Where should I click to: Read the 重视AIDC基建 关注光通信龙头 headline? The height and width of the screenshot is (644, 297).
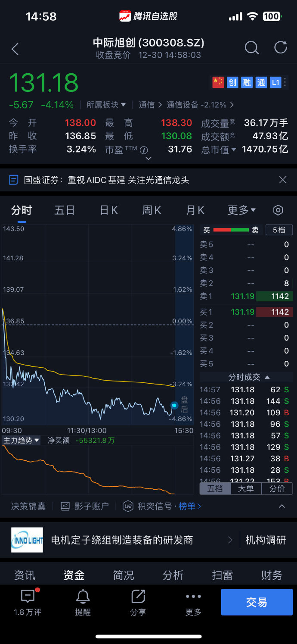tap(128, 180)
